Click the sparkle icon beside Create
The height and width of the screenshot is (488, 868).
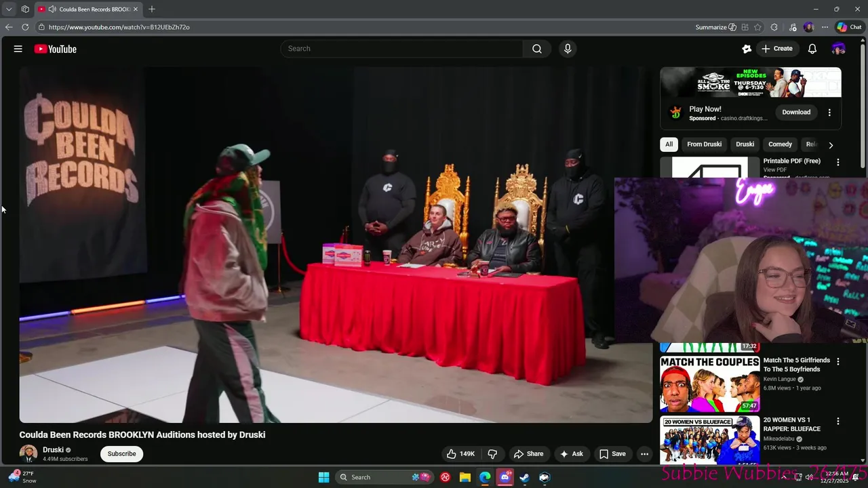coord(747,49)
